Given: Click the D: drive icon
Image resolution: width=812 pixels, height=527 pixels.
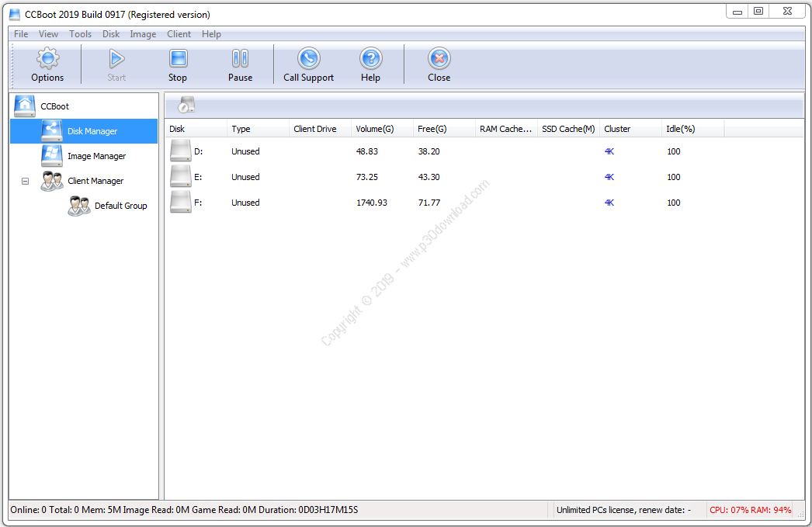Looking at the screenshot, I should [181, 151].
